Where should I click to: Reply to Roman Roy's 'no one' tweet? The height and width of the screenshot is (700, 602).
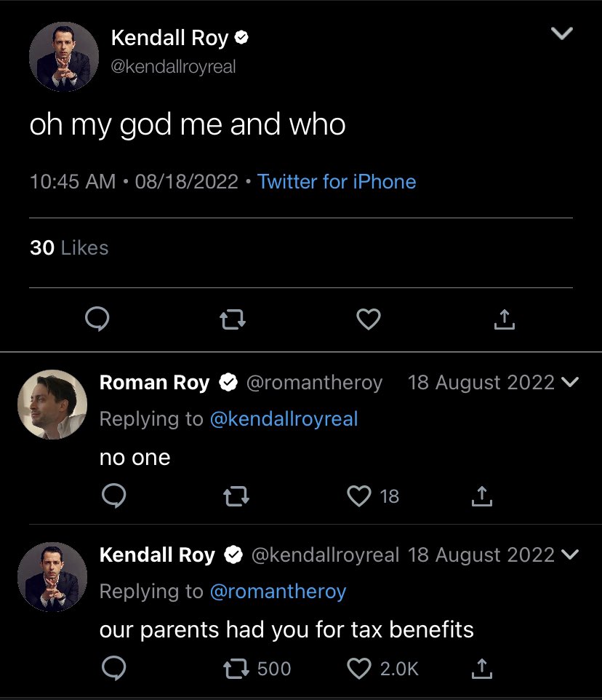pyautogui.click(x=113, y=496)
